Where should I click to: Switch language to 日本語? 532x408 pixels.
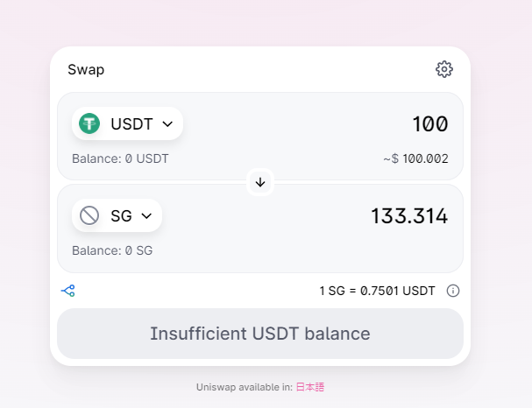pos(310,387)
